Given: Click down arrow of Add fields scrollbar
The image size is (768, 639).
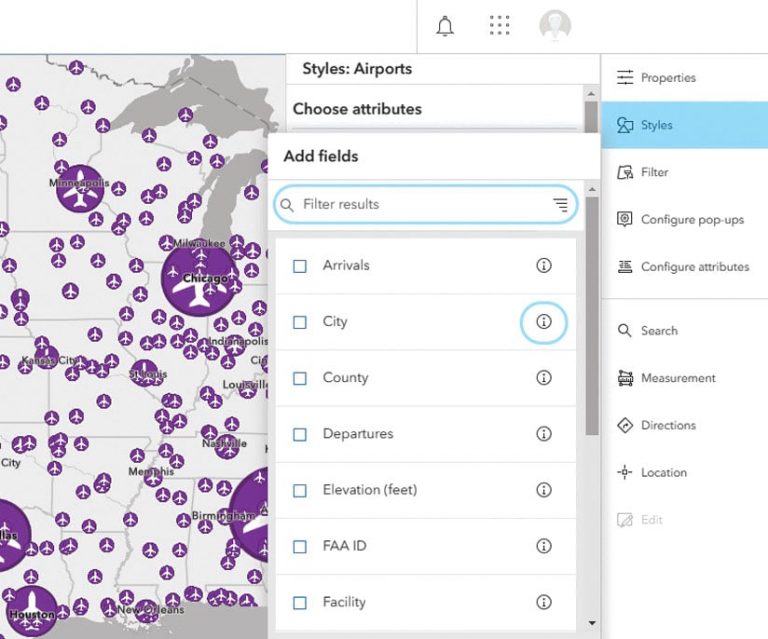Looking at the screenshot, I should point(592,623).
